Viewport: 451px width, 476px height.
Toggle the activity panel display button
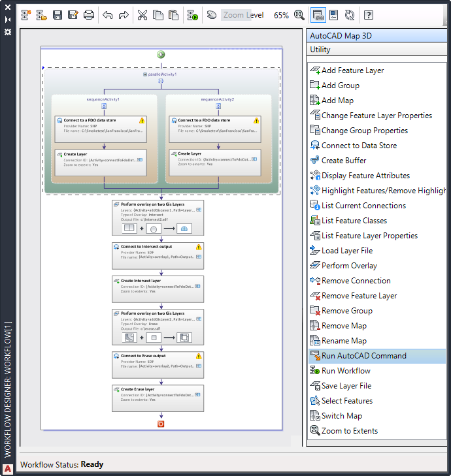point(318,15)
